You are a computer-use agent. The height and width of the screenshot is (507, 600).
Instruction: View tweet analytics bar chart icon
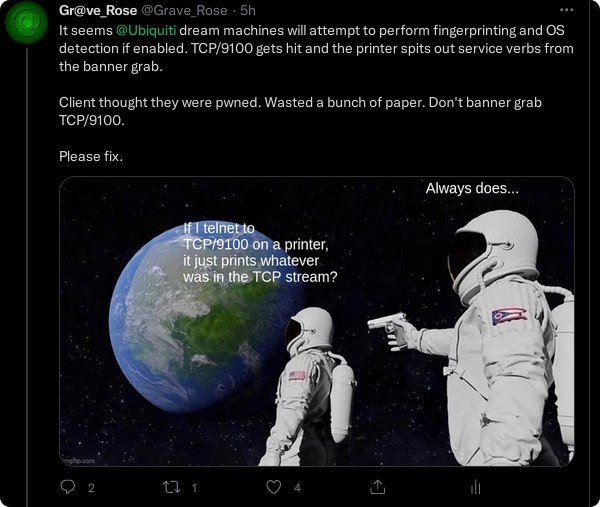(x=476, y=487)
